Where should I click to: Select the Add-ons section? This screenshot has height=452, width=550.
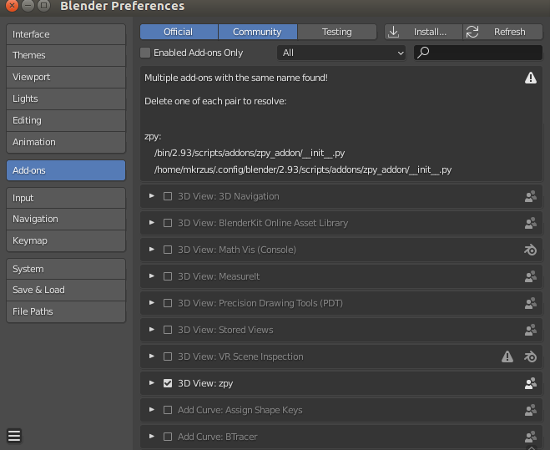[x=66, y=170]
